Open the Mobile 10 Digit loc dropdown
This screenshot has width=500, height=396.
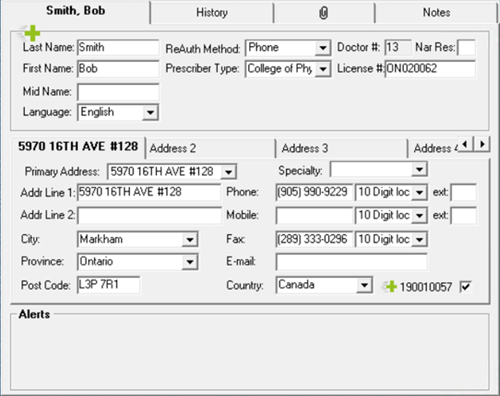pyautogui.click(x=419, y=216)
